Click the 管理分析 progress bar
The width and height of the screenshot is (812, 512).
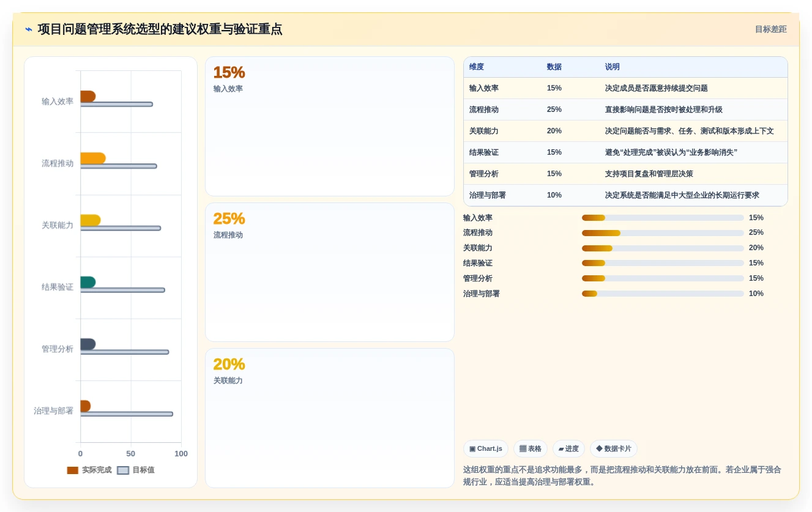pos(663,278)
